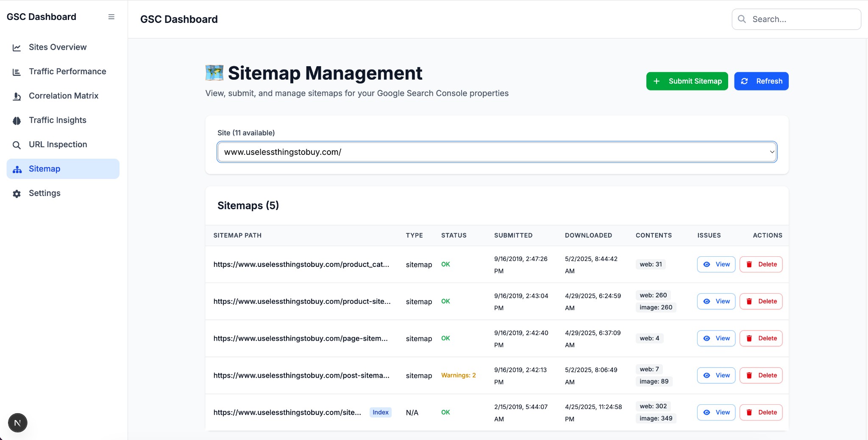Click trash icon for product-site sitemap row
Screen dimensions: 868x440
click(749, 301)
